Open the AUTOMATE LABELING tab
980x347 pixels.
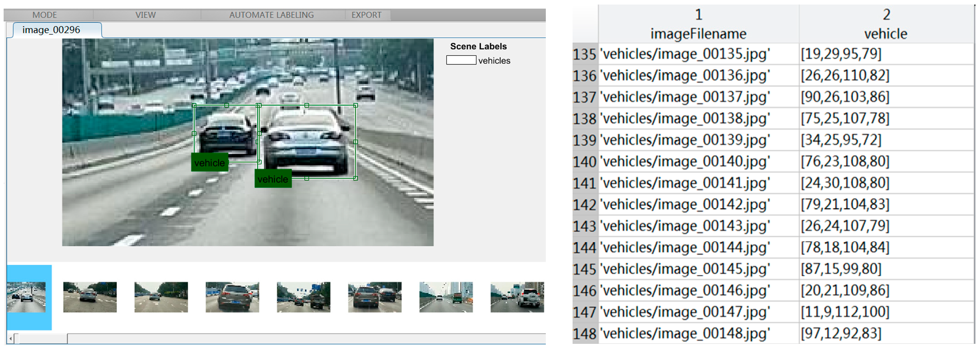click(271, 15)
